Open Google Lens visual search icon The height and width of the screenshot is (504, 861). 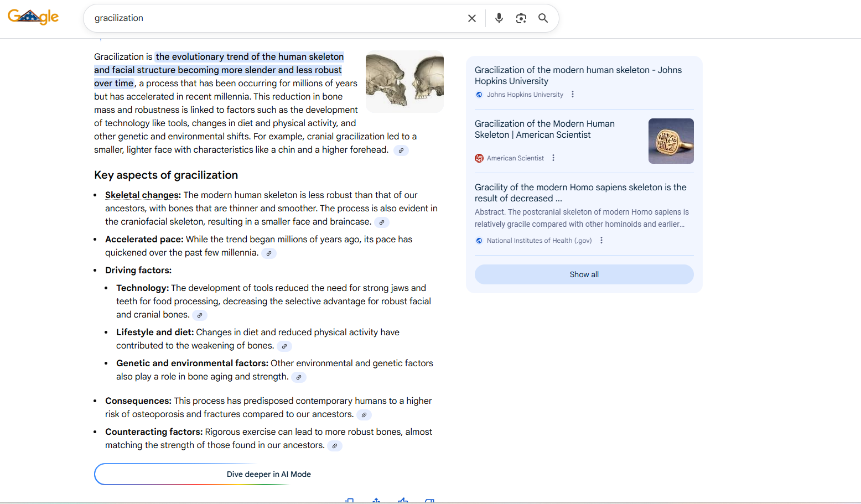tap(521, 18)
